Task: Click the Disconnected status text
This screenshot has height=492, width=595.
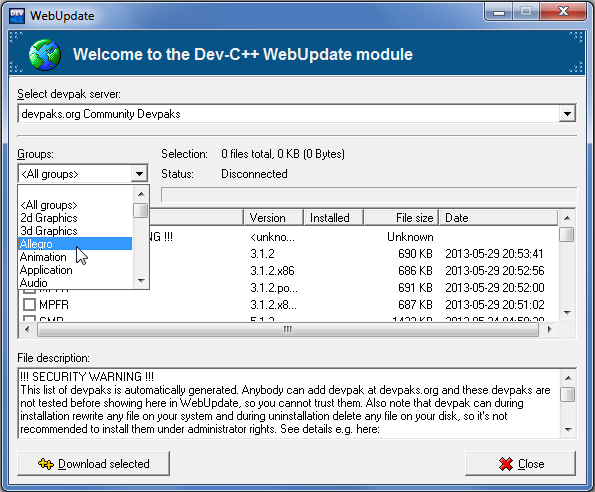Action: coord(254,174)
